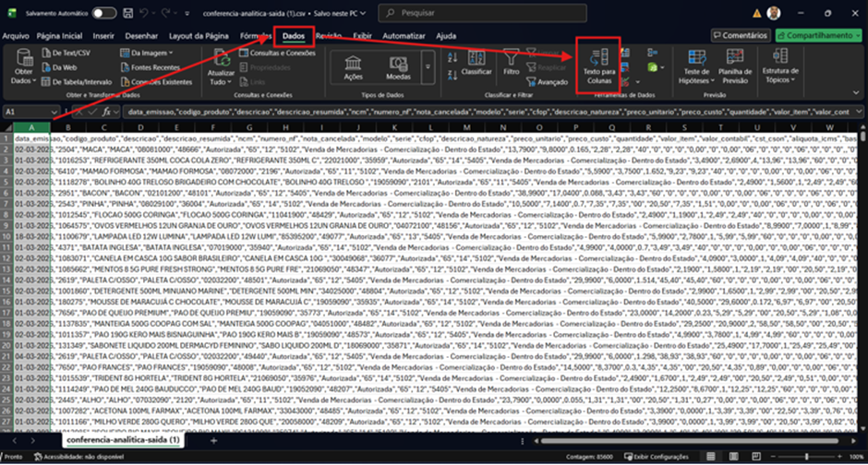
Task: Import data De Text/CSV
Action: pos(66,54)
